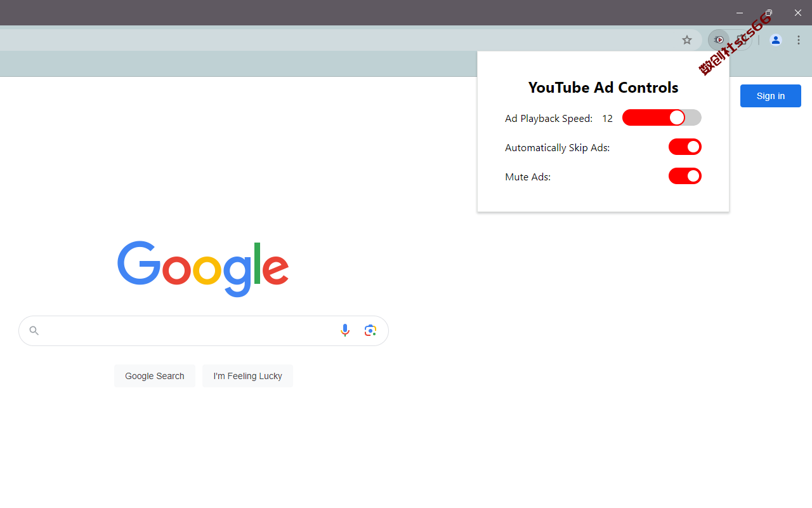
Task: Bookmark this page with the star icon
Action: pyautogui.click(x=687, y=40)
